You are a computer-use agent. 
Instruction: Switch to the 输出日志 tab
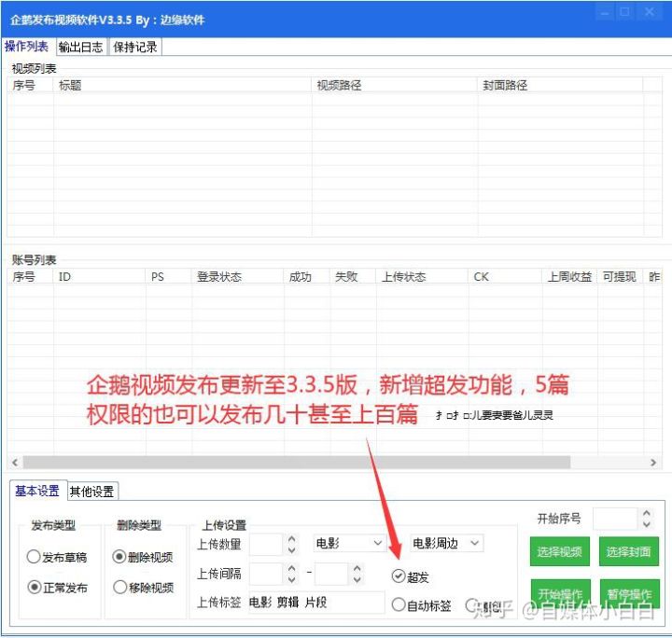coord(81,47)
